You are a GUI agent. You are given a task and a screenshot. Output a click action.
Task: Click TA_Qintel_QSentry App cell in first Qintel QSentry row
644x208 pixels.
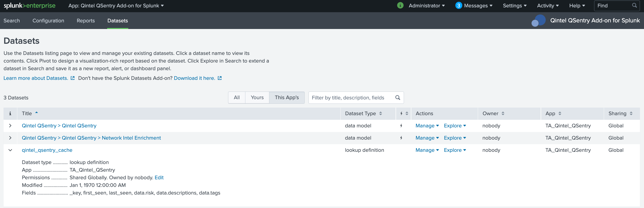point(568,126)
